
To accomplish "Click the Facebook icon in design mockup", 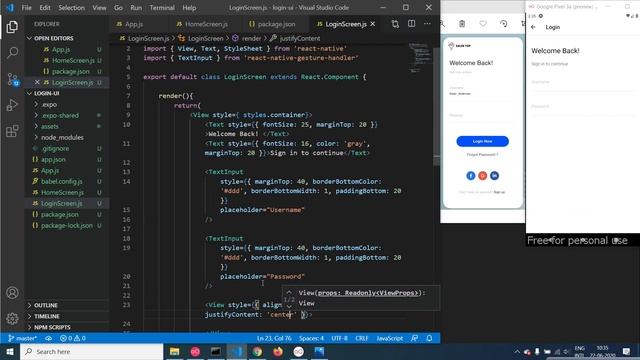I will (x=471, y=176).
